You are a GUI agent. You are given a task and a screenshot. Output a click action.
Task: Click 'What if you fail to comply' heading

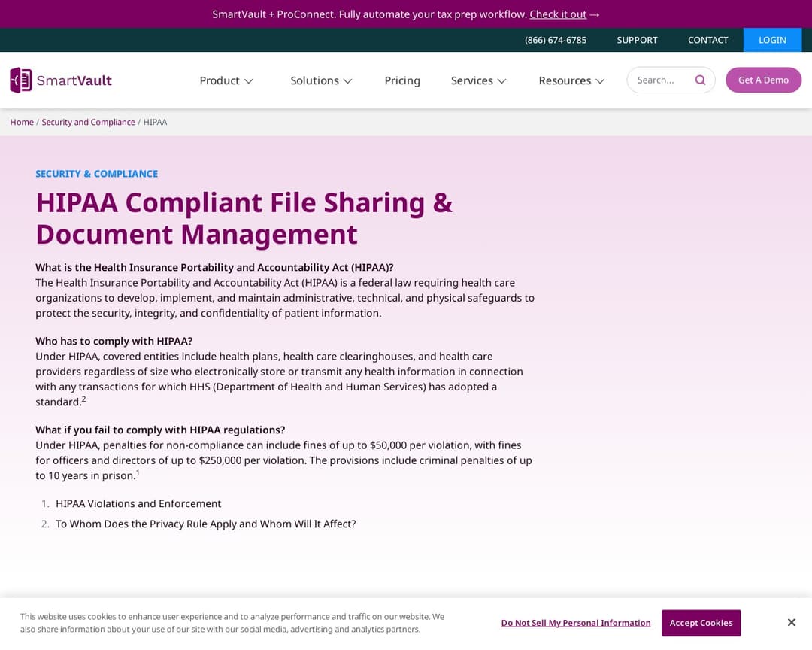[160, 429]
